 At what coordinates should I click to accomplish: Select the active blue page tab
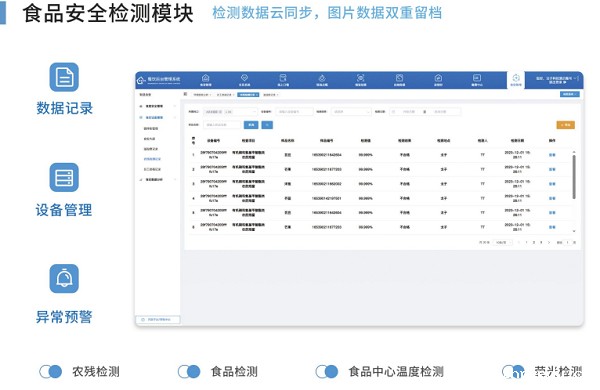click(x=248, y=95)
